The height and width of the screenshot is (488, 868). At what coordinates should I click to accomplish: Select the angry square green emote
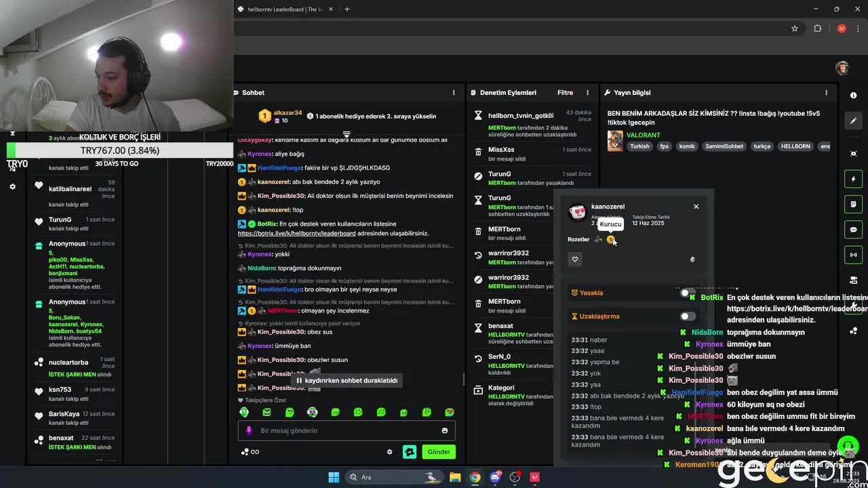[267, 412]
